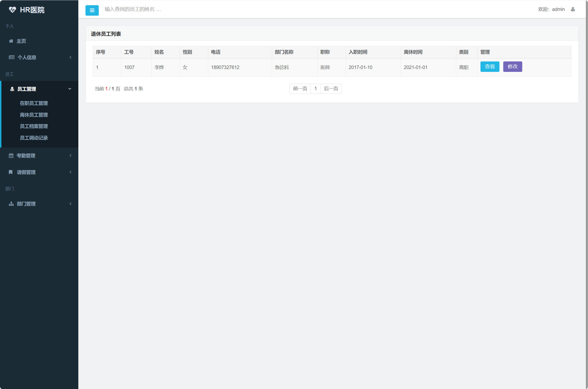
Task: Expand the 考勤管理 submenu arrow
Action: [x=71, y=156]
